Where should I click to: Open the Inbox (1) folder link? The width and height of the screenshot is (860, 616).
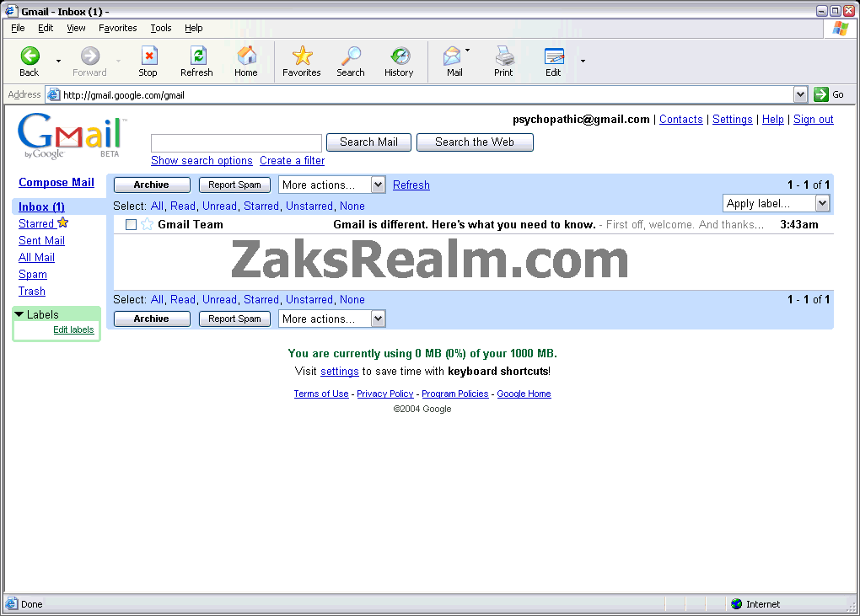(41, 206)
